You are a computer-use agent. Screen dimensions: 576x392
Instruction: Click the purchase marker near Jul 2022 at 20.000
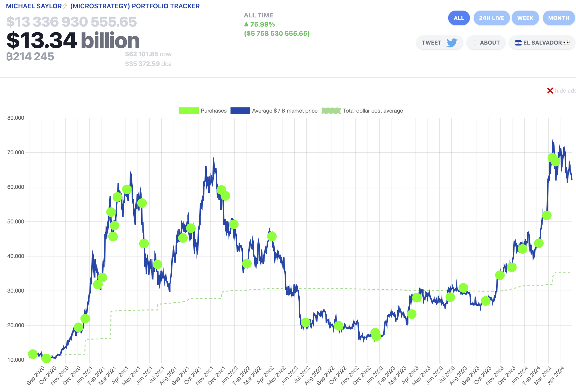coord(305,323)
